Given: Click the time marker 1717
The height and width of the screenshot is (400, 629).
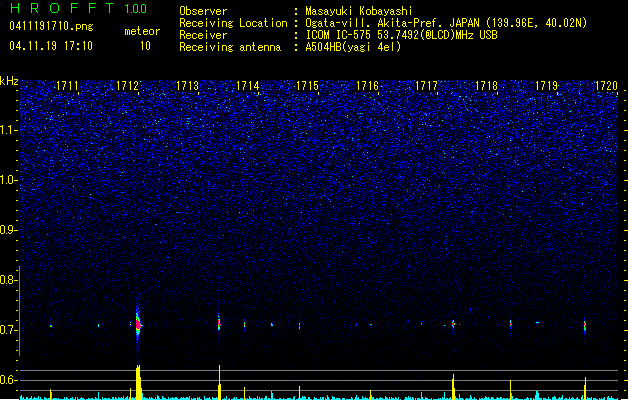Looking at the screenshot, I should pos(426,85).
